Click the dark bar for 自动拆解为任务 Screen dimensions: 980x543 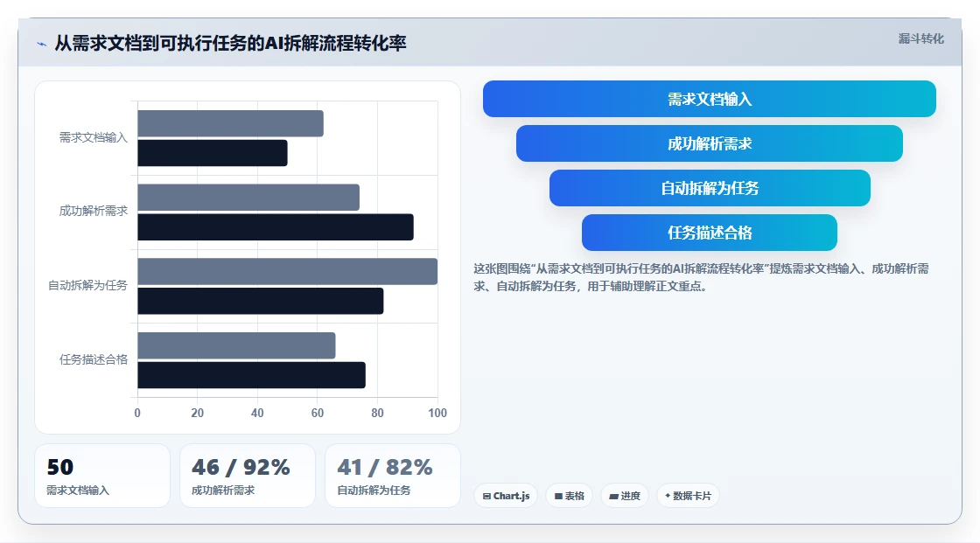pos(261,301)
